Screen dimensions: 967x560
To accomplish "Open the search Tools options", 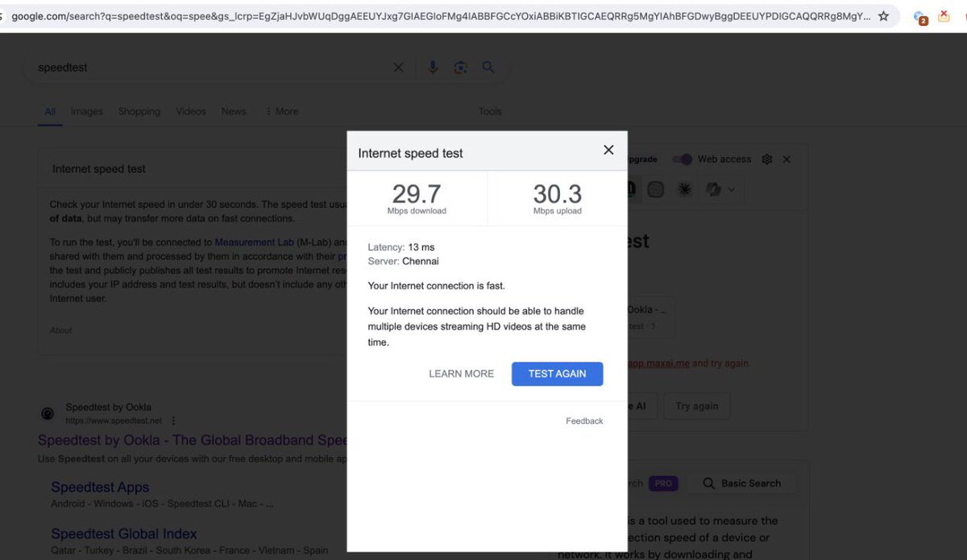I will click(490, 111).
